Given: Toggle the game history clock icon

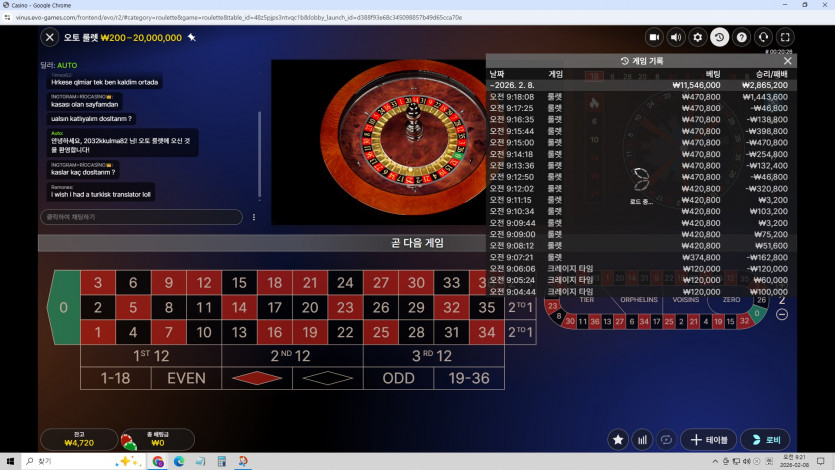Looking at the screenshot, I should coord(720,37).
